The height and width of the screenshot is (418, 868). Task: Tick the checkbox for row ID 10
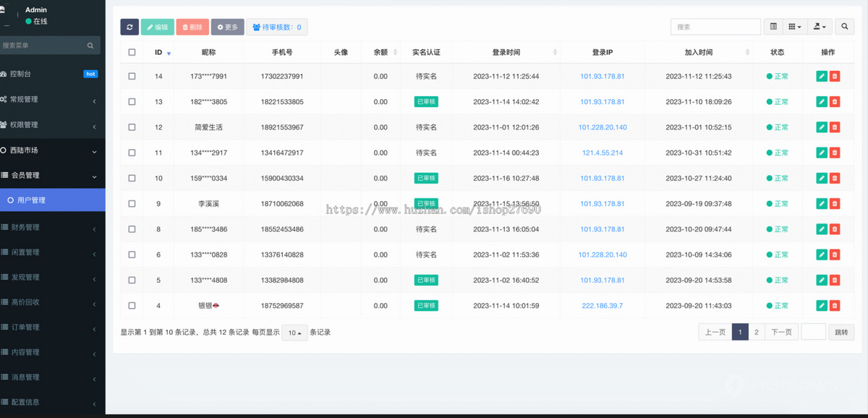tap(132, 178)
